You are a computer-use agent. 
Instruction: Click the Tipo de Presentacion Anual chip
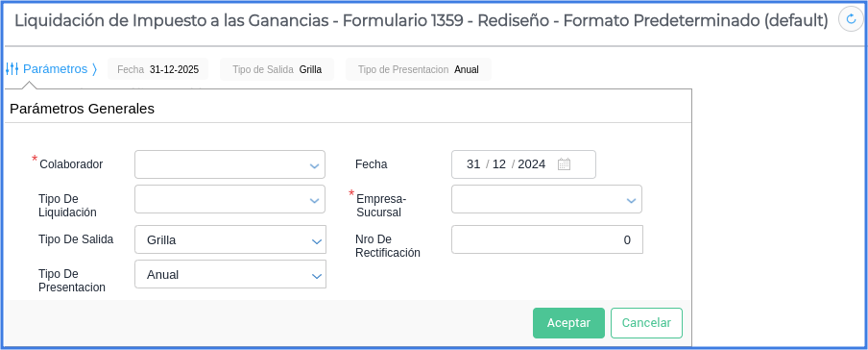tap(419, 69)
